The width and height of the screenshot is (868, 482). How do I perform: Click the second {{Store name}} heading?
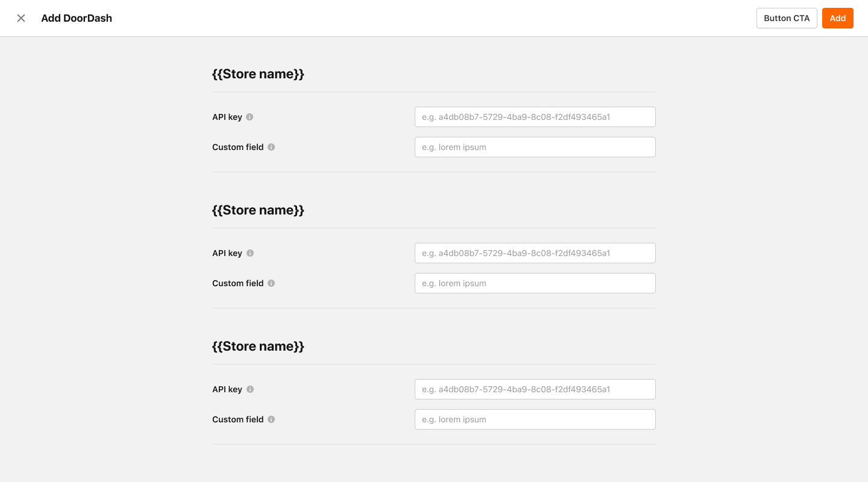pos(258,210)
